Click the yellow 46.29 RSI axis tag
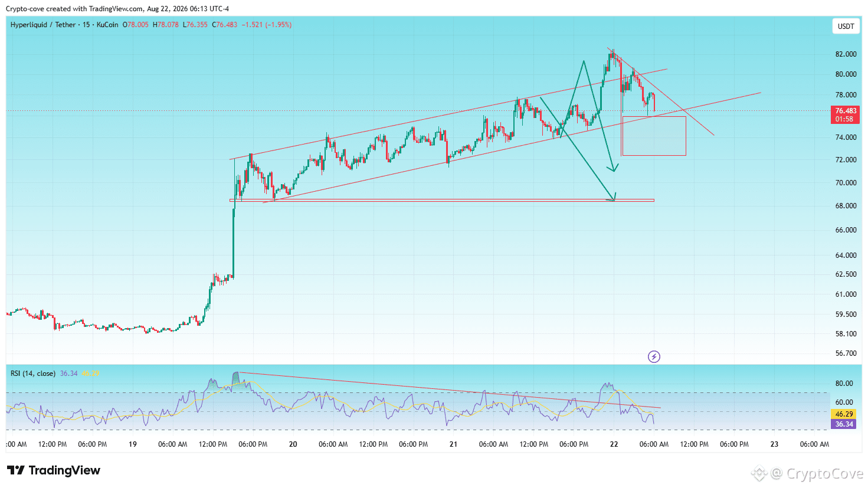The image size is (868, 488). 844,414
